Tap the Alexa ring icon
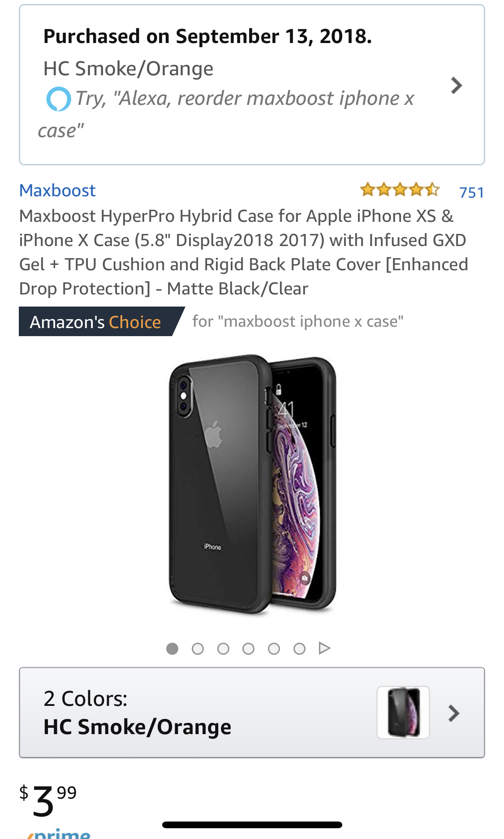This screenshot has height=839, width=504. 58,99
